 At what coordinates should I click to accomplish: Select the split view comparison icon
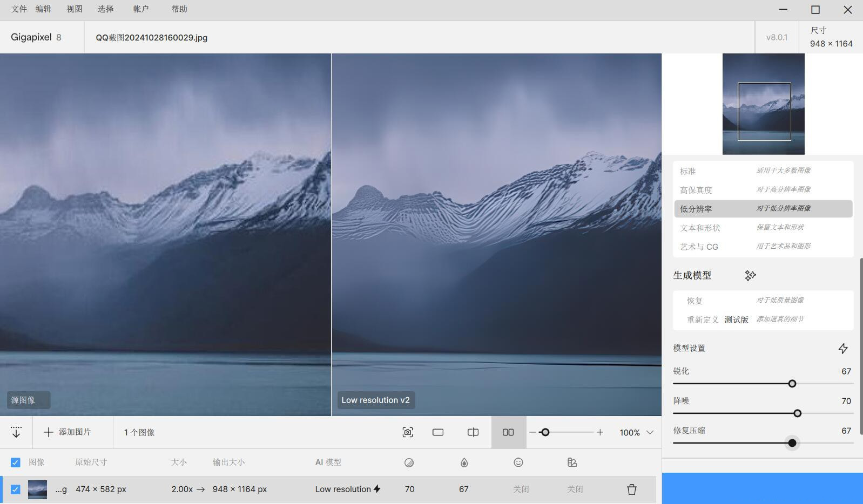pos(473,432)
